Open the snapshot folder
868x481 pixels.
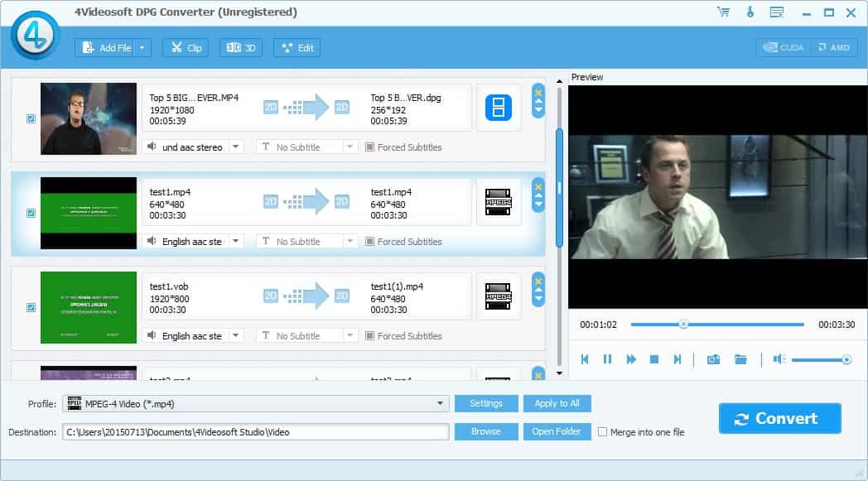pos(740,360)
